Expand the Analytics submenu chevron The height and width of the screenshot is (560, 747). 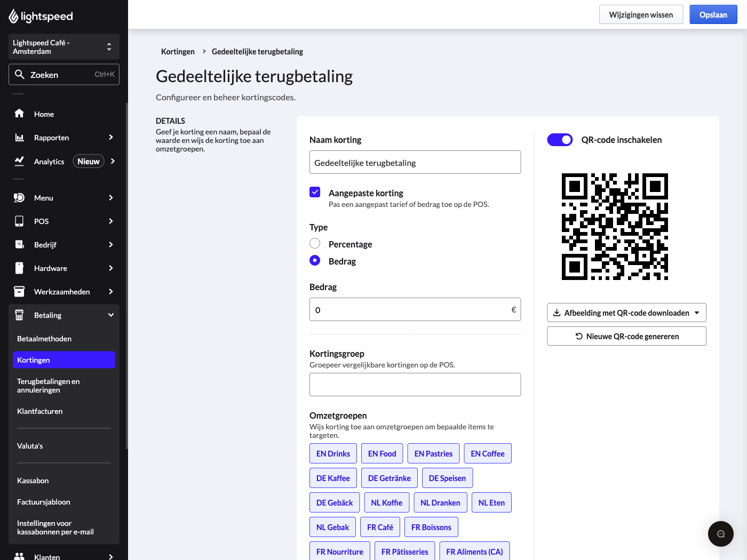[113, 161]
